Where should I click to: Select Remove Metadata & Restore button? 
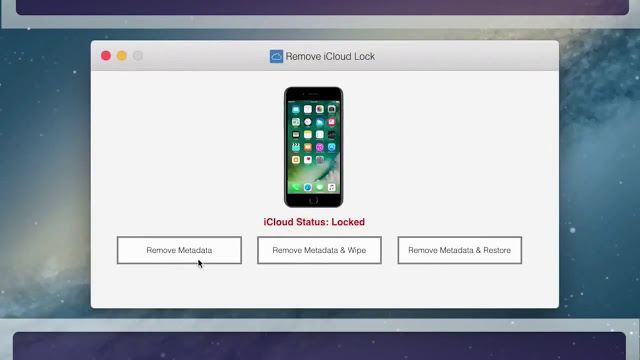[x=460, y=250]
